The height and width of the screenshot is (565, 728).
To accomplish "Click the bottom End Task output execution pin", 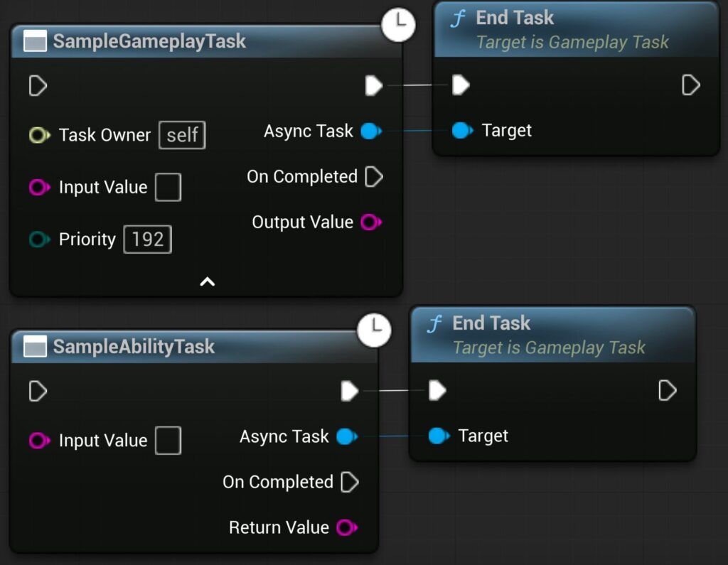I will coord(668,390).
